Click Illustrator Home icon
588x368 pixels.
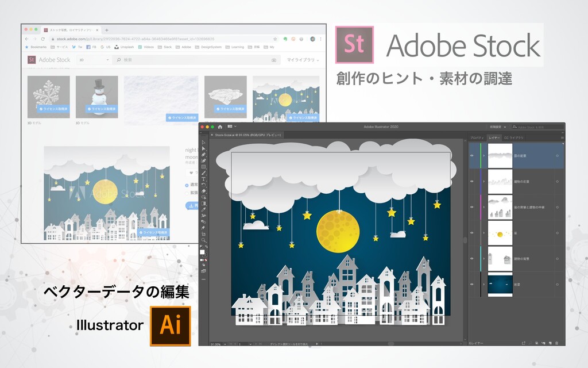coord(220,127)
